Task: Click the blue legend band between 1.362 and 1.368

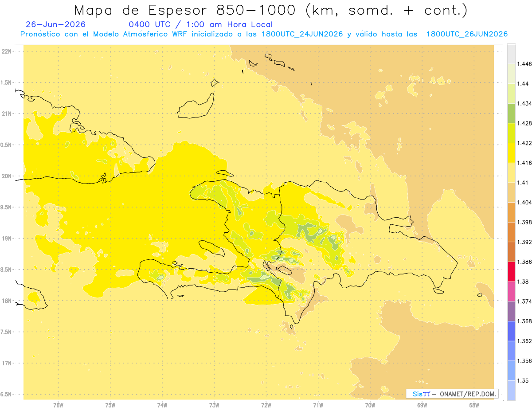Action: pos(511,331)
